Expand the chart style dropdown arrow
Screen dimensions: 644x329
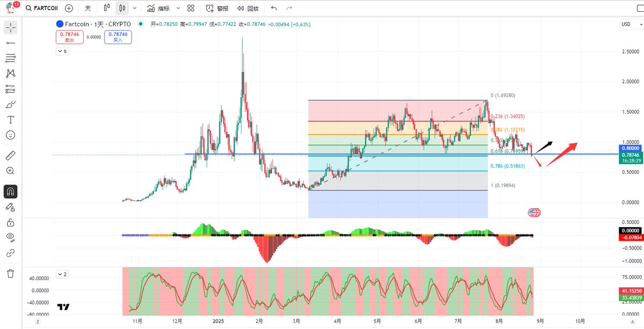coord(135,9)
